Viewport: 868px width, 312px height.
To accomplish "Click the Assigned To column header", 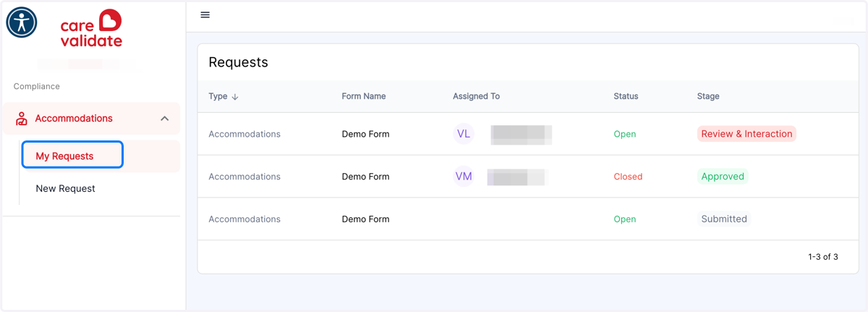I will [x=476, y=96].
